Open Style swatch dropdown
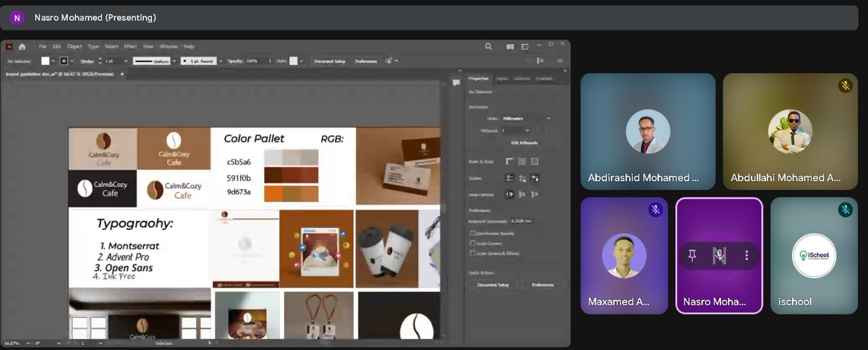Image resolution: width=868 pixels, height=350 pixels. point(303,61)
